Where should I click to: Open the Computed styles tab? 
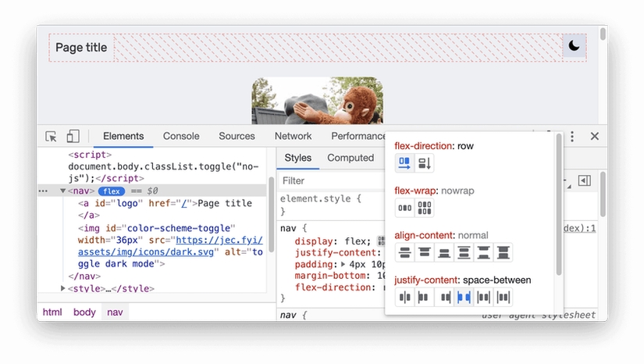[x=350, y=158]
